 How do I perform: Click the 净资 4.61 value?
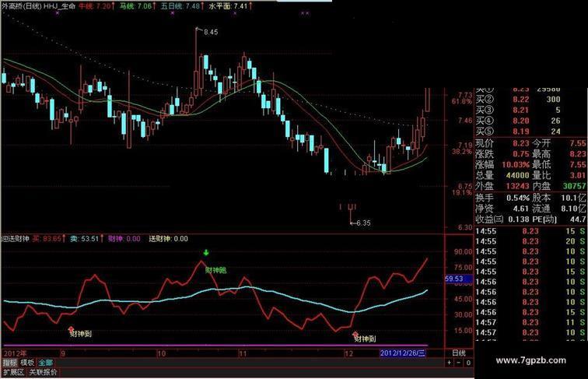(x=521, y=209)
